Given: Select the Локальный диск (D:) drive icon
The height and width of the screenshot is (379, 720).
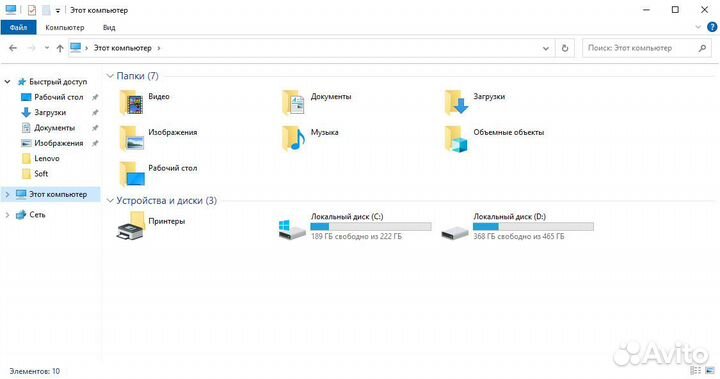Looking at the screenshot, I should coord(455,232).
